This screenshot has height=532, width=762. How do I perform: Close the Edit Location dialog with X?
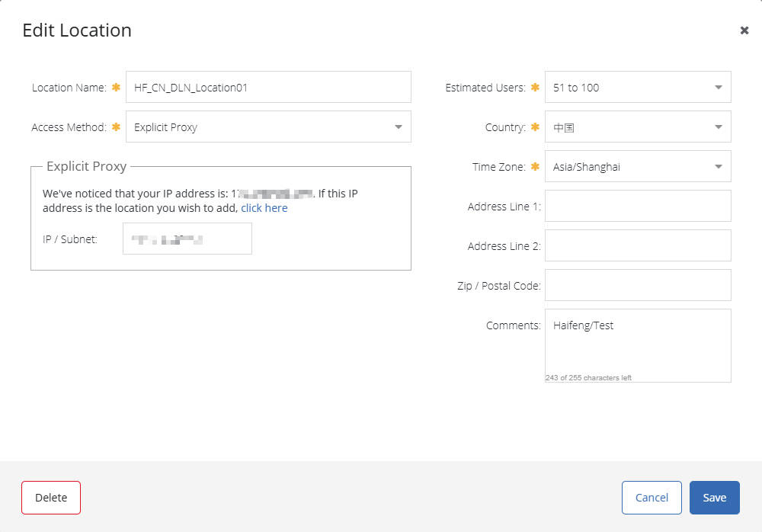[x=744, y=30]
